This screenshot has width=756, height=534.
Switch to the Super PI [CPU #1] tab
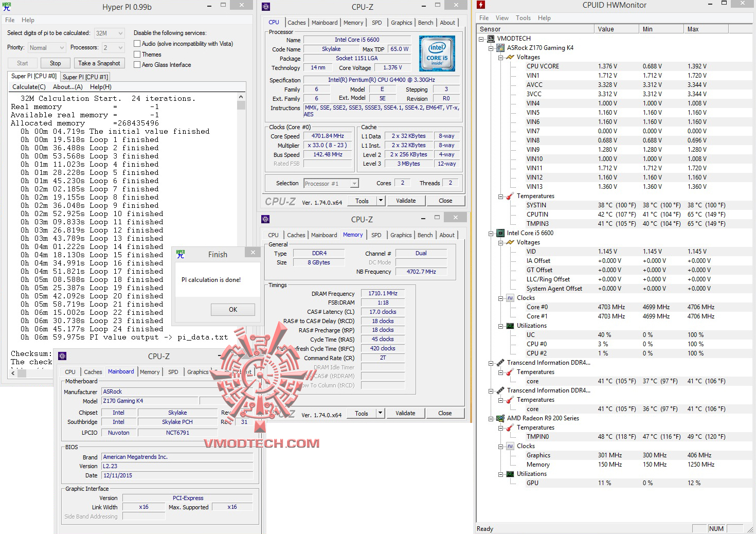[85, 77]
